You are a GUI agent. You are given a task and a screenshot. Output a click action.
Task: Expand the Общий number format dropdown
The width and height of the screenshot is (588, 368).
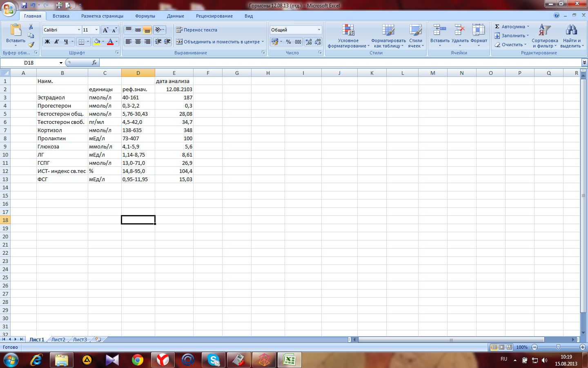coord(319,30)
